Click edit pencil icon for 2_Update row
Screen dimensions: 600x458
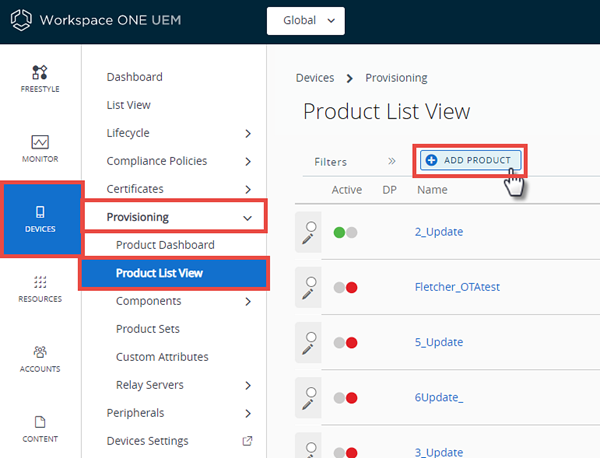coord(307,239)
